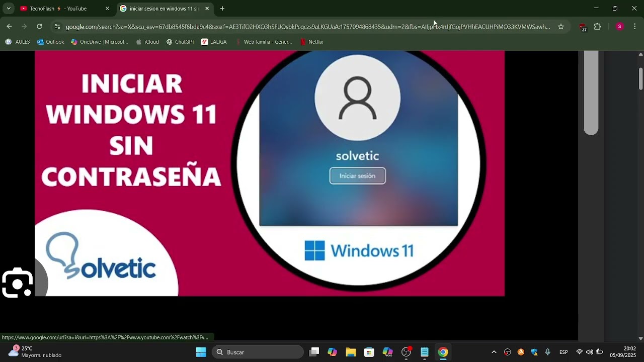Close the TecnoFlash YouTube tab
Screen dimensions: 644x362
point(107,9)
